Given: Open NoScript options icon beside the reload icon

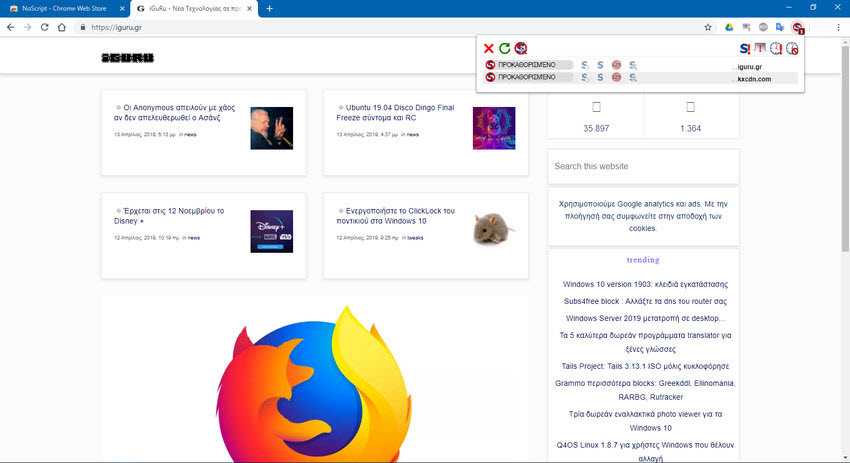Looking at the screenshot, I should coord(520,48).
